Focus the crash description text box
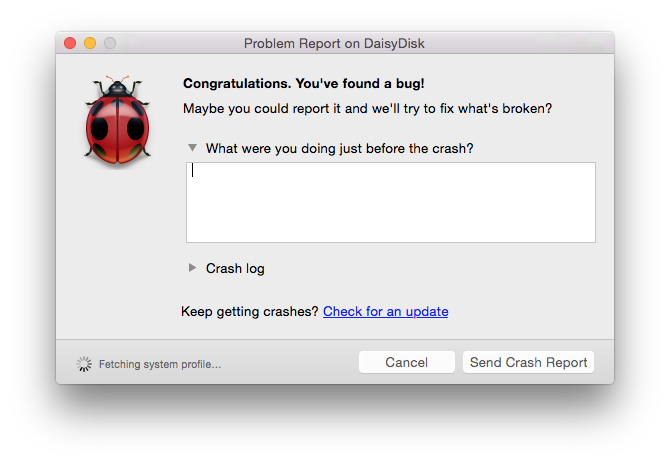The height and width of the screenshot is (464, 670). click(x=391, y=202)
